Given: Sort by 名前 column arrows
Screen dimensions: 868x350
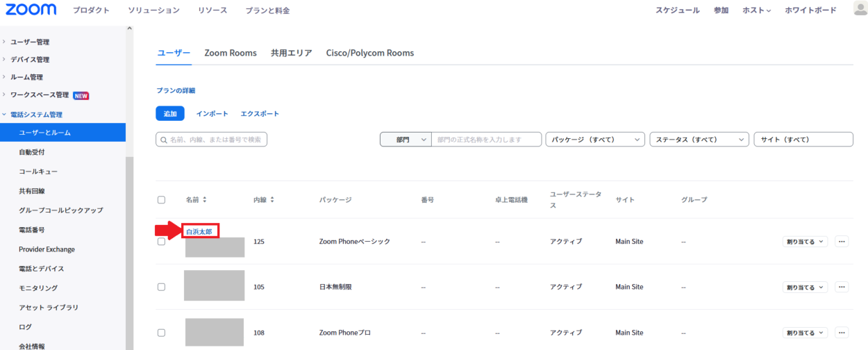Looking at the screenshot, I should pos(205,200).
